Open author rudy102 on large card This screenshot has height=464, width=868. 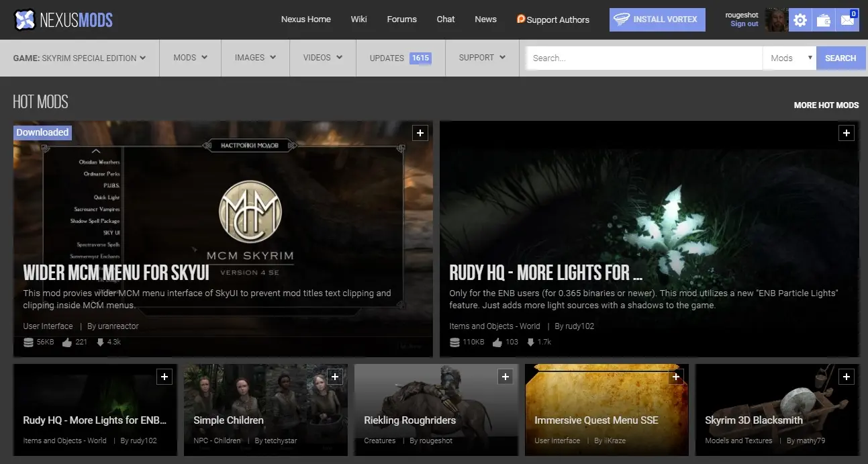tap(580, 326)
